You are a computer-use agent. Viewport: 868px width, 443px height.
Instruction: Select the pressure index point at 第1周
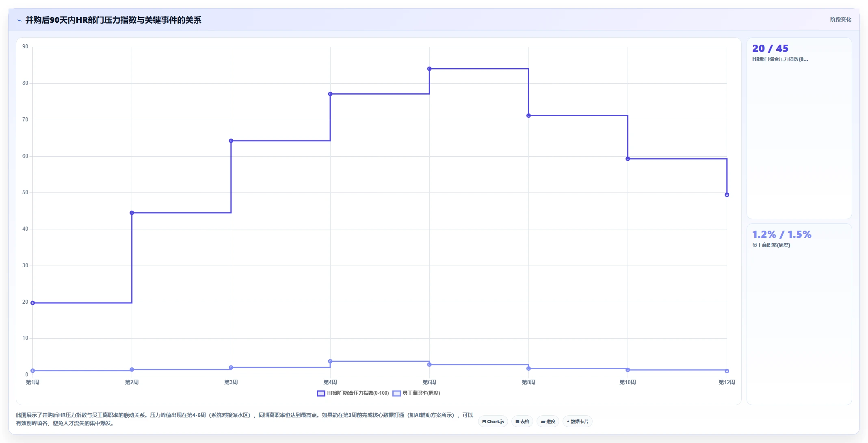[33, 303]
